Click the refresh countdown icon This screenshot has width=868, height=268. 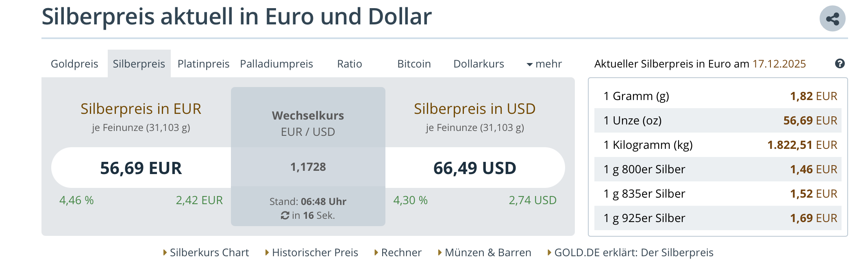click(285, 216)
